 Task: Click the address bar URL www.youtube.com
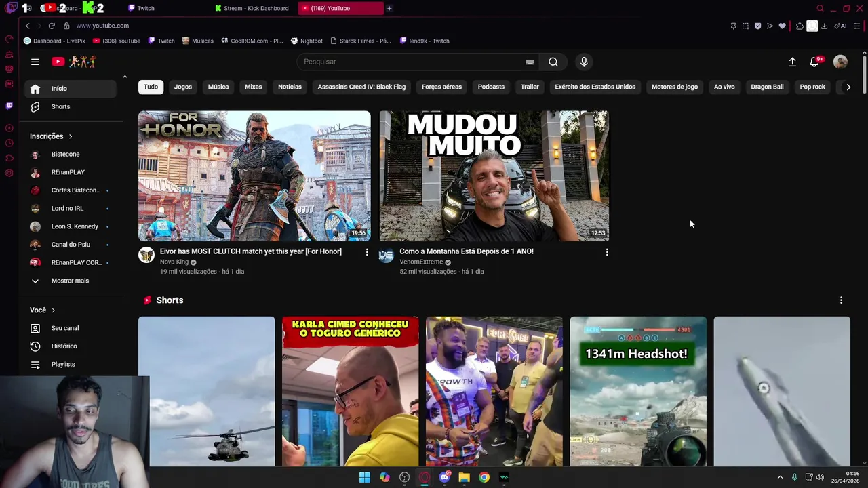click(102, 26)
